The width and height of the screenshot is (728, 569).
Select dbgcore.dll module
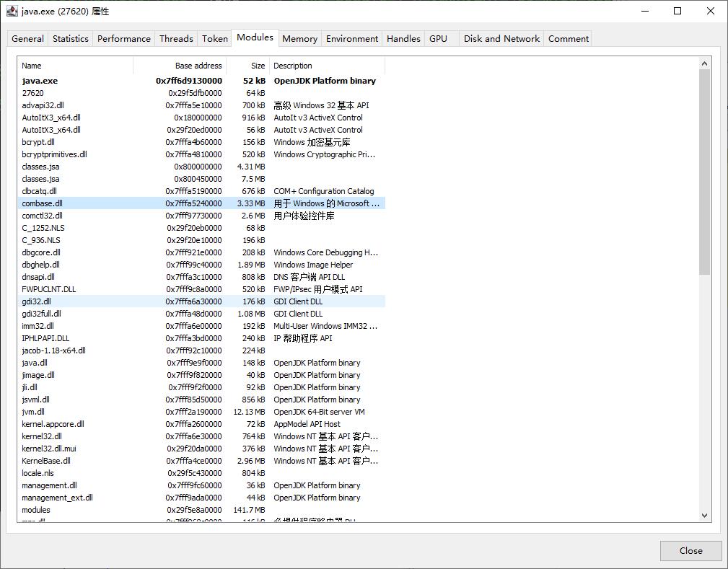pos(201,252)
